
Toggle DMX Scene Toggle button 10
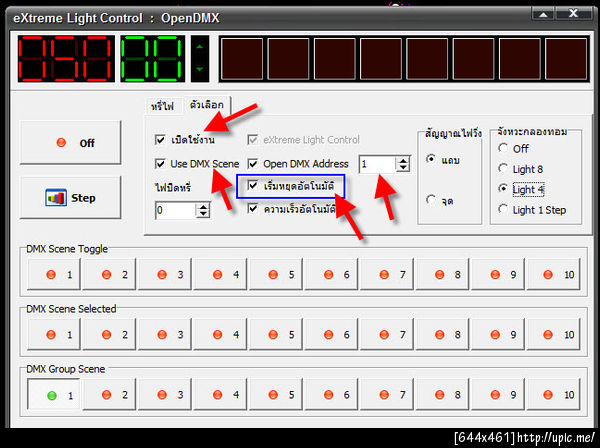(554, 274)
